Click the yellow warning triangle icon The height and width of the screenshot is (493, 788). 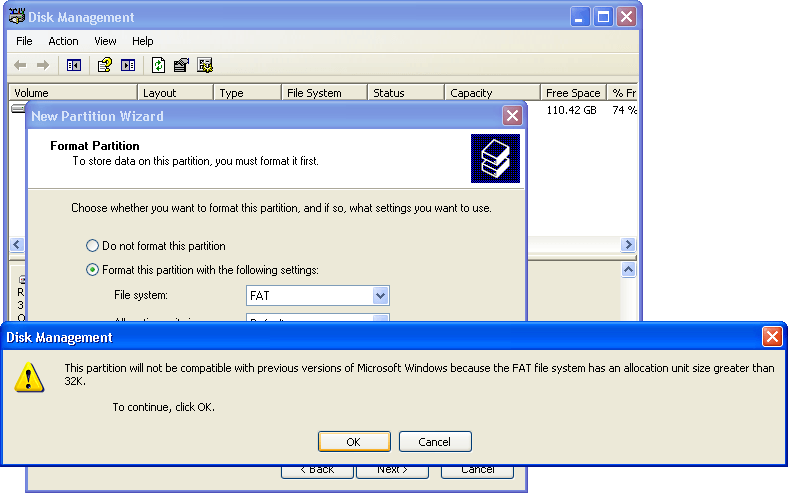pos(29,377)
